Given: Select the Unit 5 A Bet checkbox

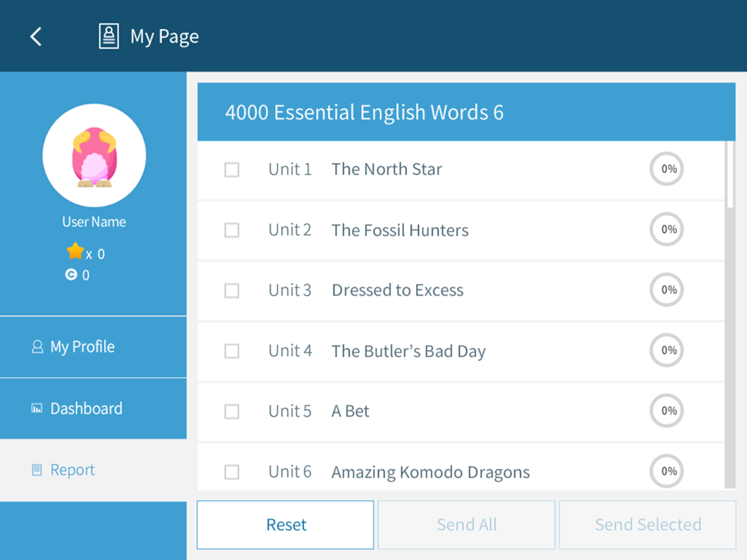Looking at the screenshot, I should tap(232, 411).
